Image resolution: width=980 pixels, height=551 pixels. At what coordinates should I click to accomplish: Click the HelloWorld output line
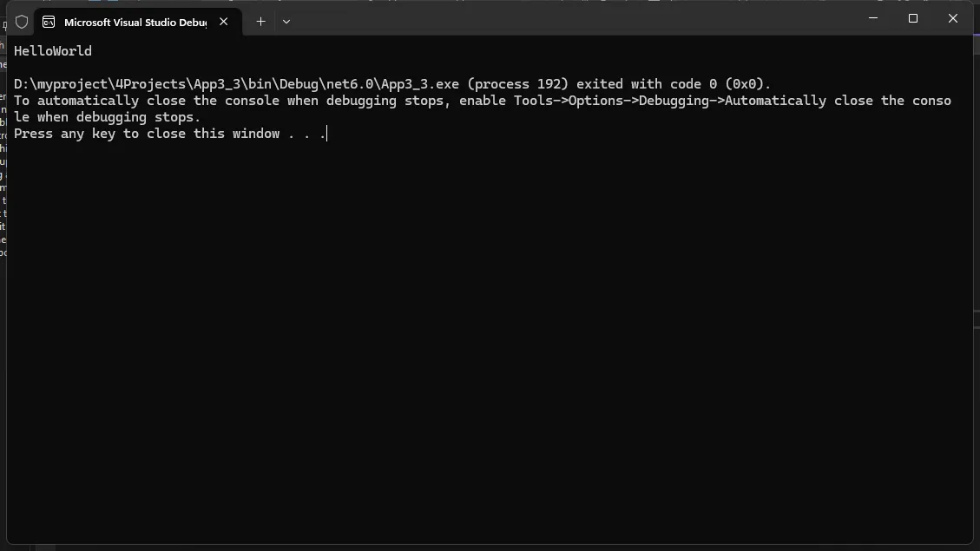coord(53,51)
